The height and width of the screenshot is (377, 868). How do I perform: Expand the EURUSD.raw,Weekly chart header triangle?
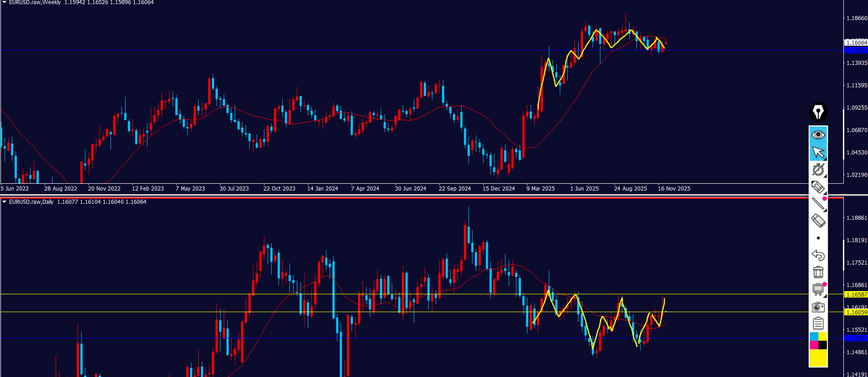[x=4, y=3]
